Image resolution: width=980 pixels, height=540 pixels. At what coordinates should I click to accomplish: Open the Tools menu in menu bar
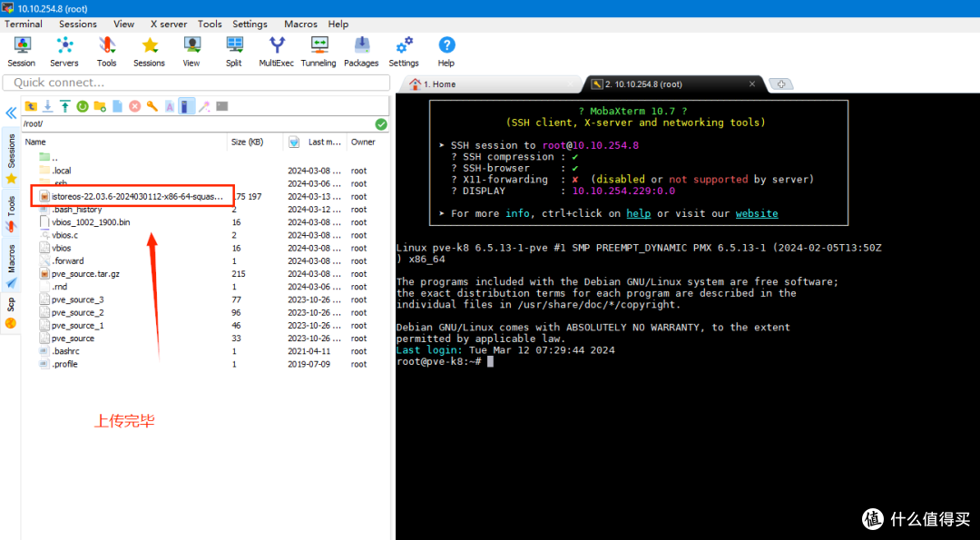pyautogui.click(x=210, y=24)
